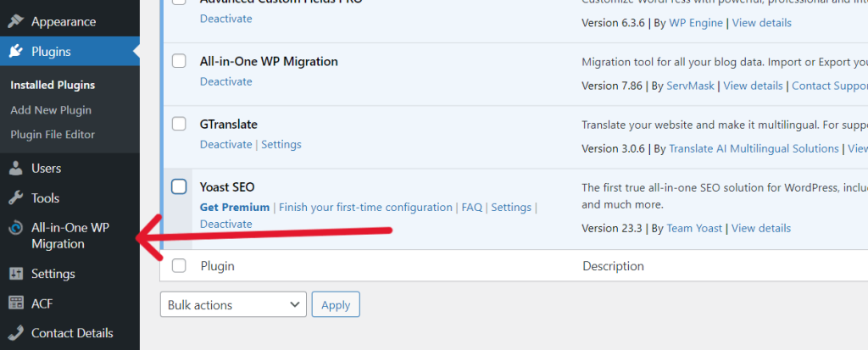Screen dimensions: 868x350
Task: Open the Settings sidebar menu label
Action: click(53, 274)
